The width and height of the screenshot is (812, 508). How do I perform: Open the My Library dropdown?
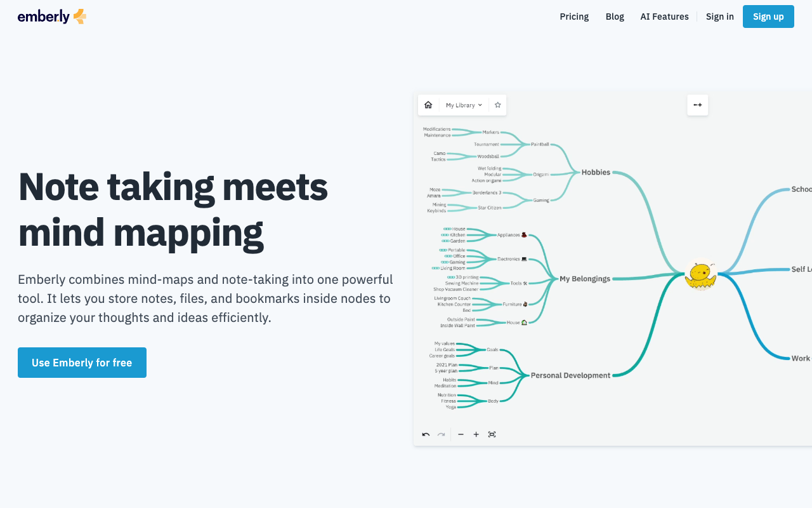tap(464, 105)
